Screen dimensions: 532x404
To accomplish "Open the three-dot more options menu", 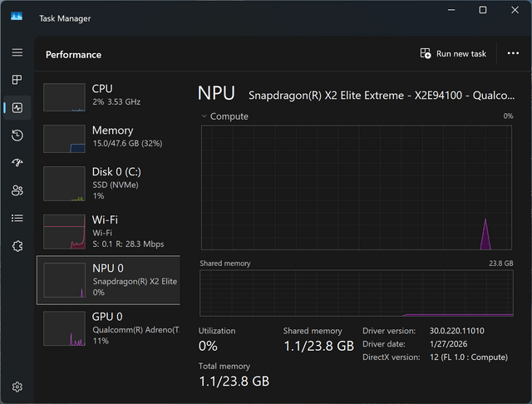I will 513,53.
